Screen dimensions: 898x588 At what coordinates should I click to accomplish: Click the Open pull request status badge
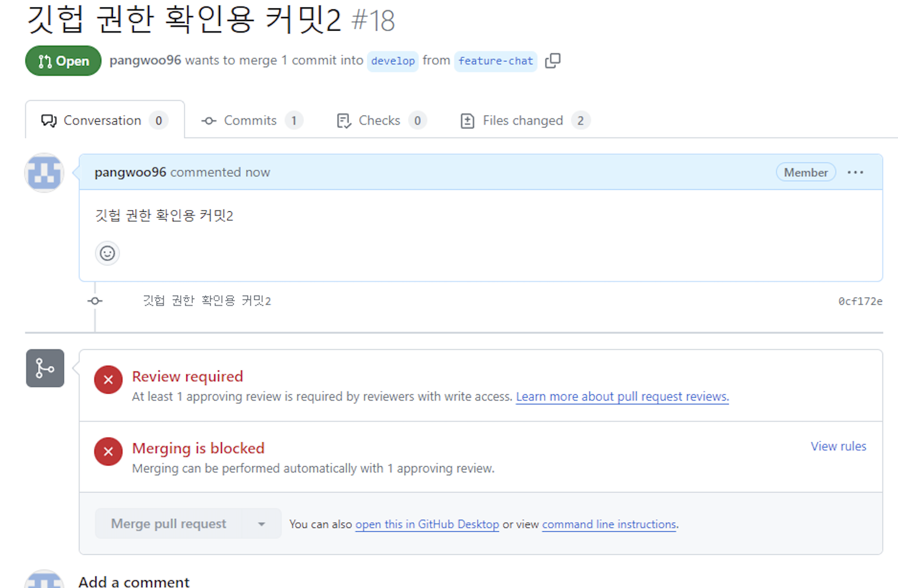63,61
